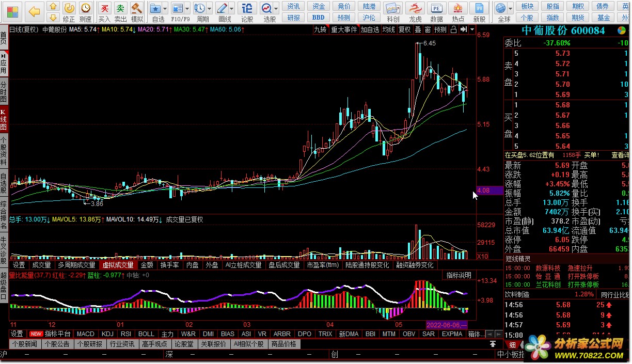Click the BBD toolbar button
The image size is (632, 364).
tap(318, 18)
